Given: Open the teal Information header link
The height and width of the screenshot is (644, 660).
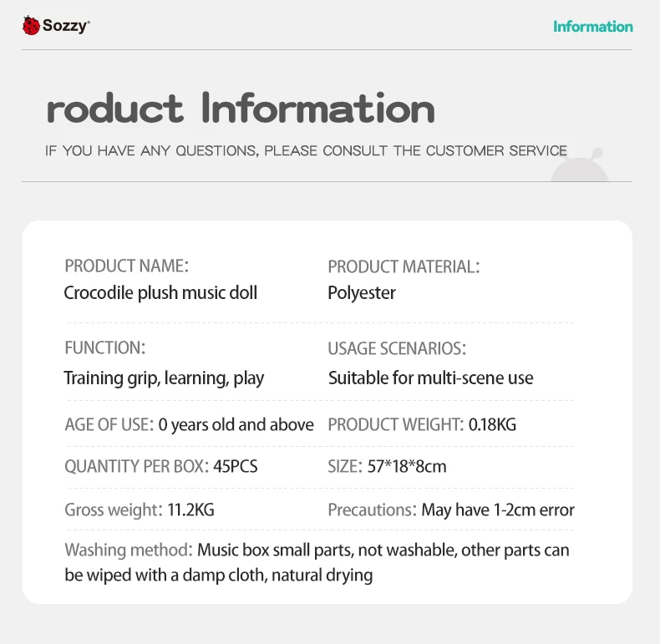Looking at the screenshot, I should (x=592, y=26).
